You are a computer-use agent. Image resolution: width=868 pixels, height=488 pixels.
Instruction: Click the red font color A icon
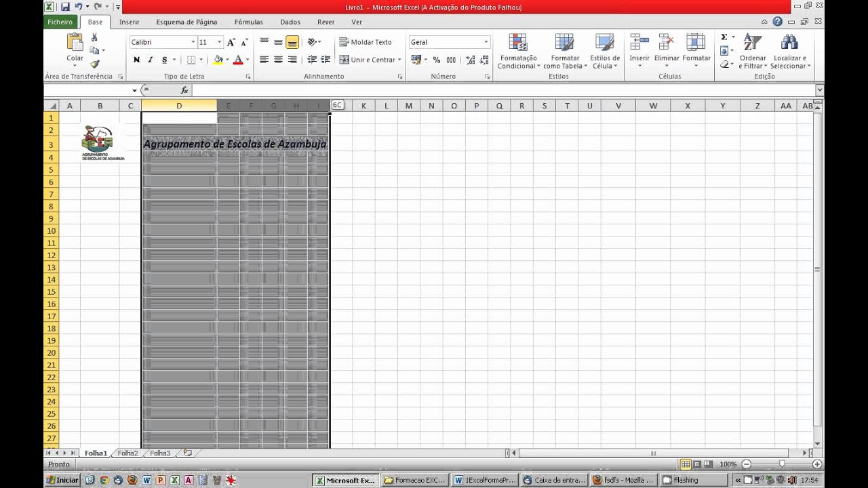238,60
